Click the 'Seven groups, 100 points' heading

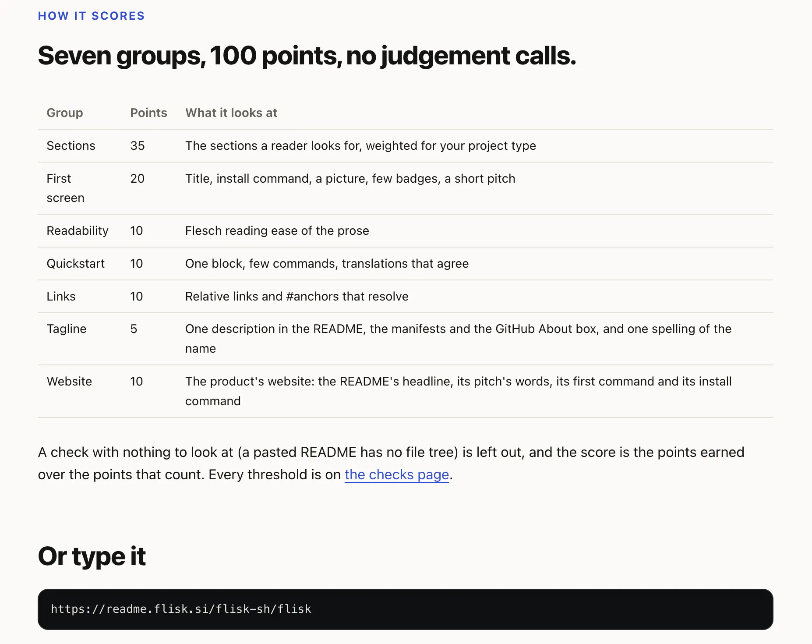coord(307,56)
